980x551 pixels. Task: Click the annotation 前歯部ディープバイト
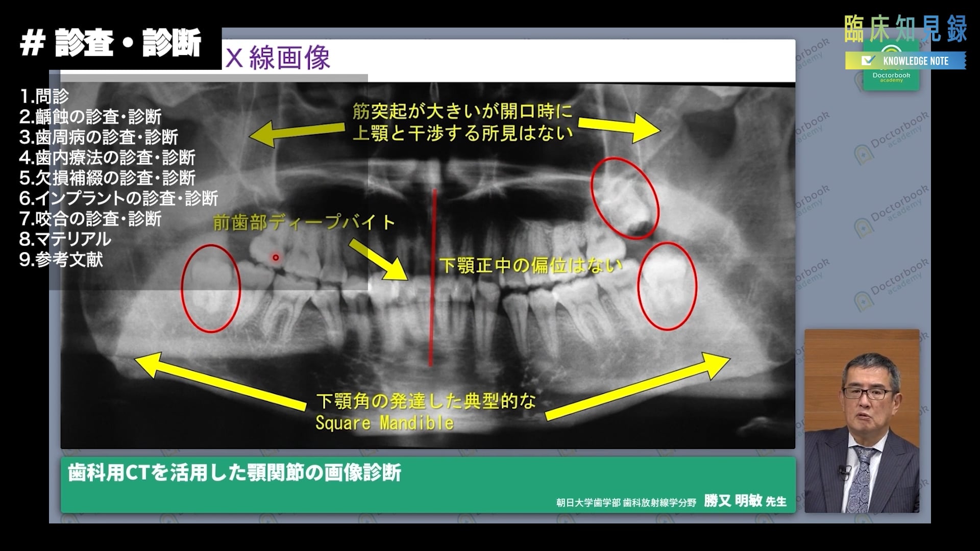(304, 222)
